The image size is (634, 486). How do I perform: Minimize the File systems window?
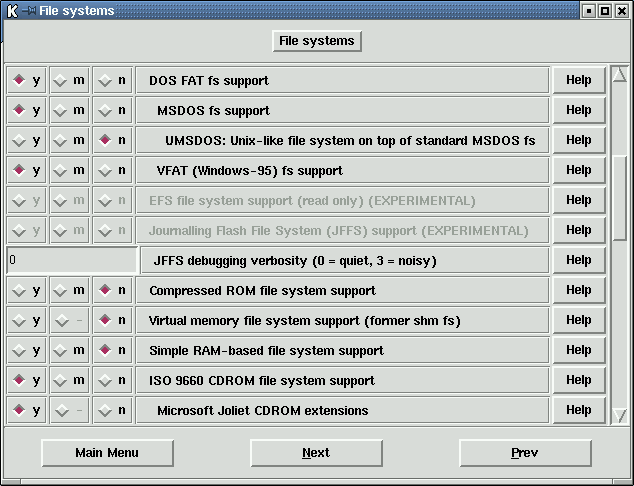pyautogui.click(x=588, y=10)
